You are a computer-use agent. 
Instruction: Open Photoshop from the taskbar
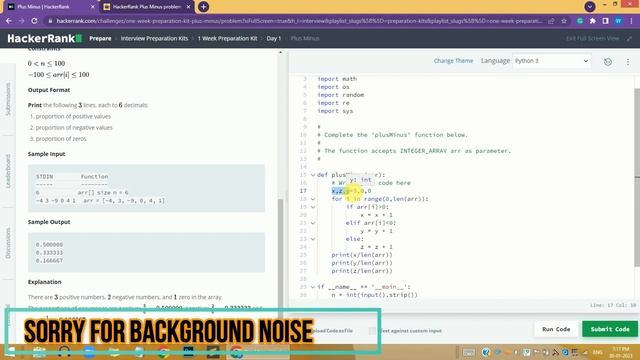[x=188, y=352]
